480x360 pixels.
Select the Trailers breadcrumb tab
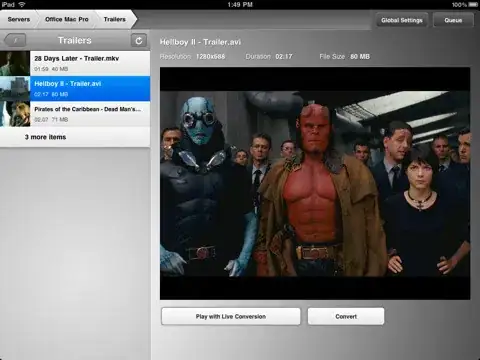[x=115, y=19]
